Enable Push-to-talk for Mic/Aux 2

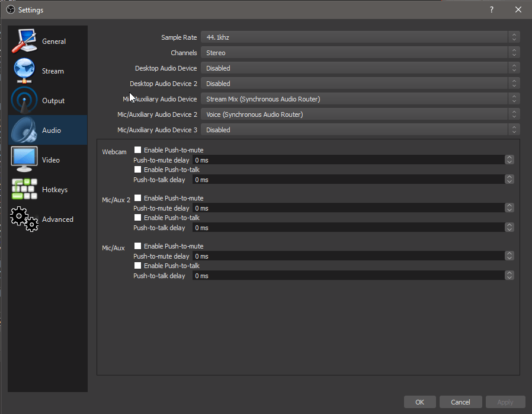(137, 217)
